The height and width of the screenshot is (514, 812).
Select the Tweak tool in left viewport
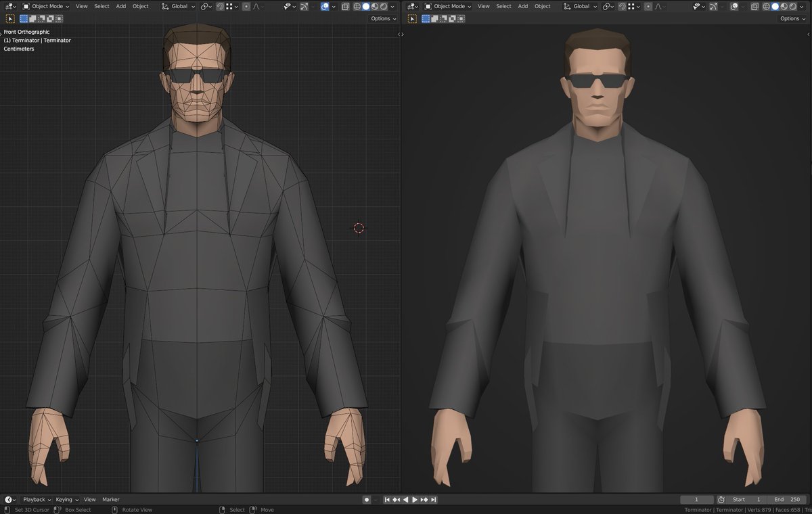click(x=10, y=19)
